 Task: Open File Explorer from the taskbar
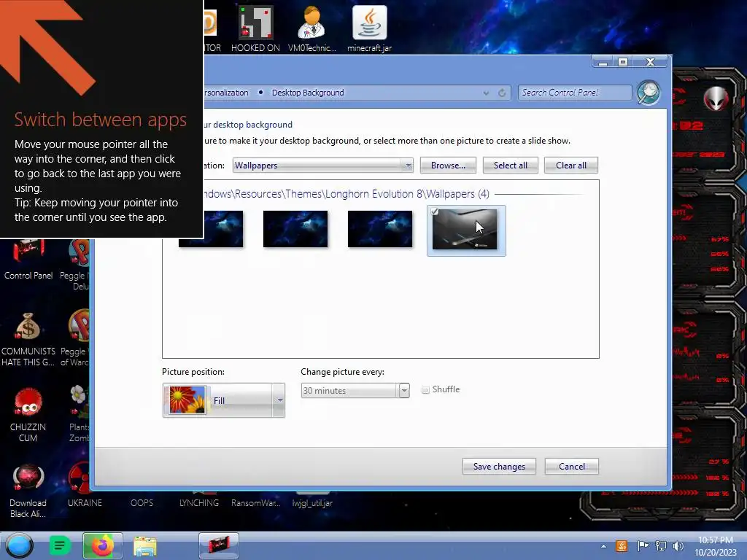click(x=145, y=545)
